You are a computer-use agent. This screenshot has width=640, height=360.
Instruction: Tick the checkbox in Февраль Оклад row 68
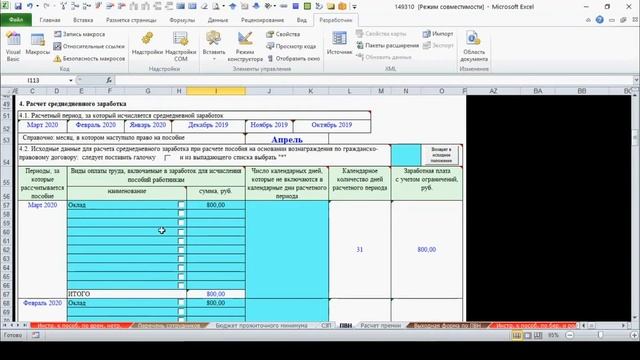point(181,303)
